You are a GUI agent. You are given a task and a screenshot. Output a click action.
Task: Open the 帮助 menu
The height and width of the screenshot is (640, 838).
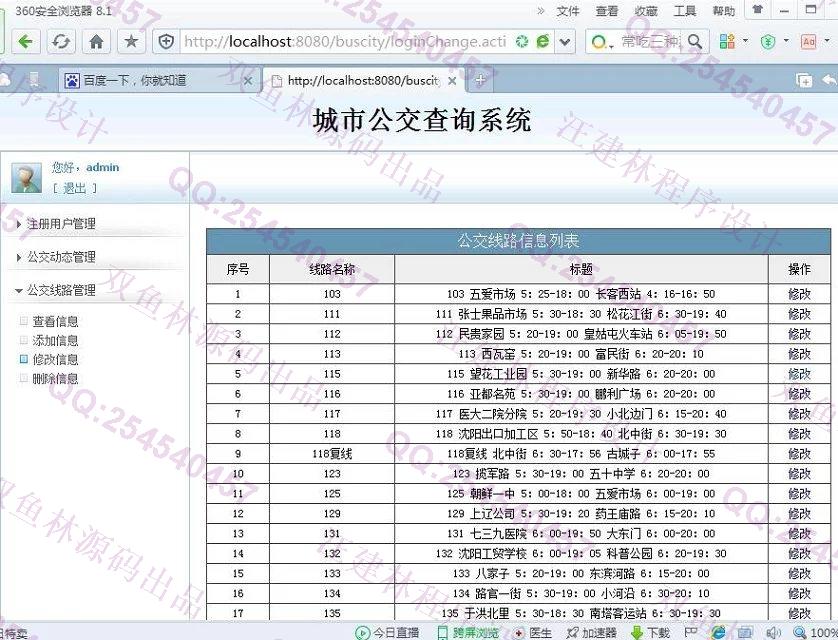pos(723,11)
